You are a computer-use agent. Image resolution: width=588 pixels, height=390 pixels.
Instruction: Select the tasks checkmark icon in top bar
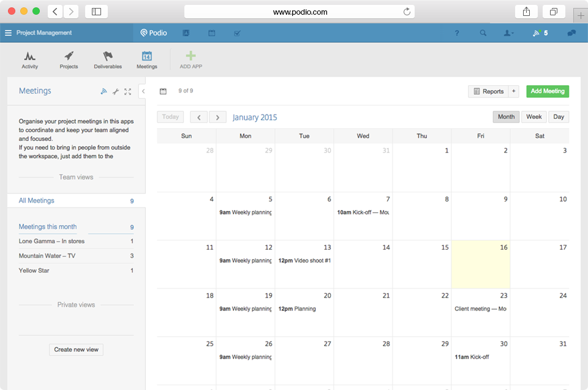point(237,33)
